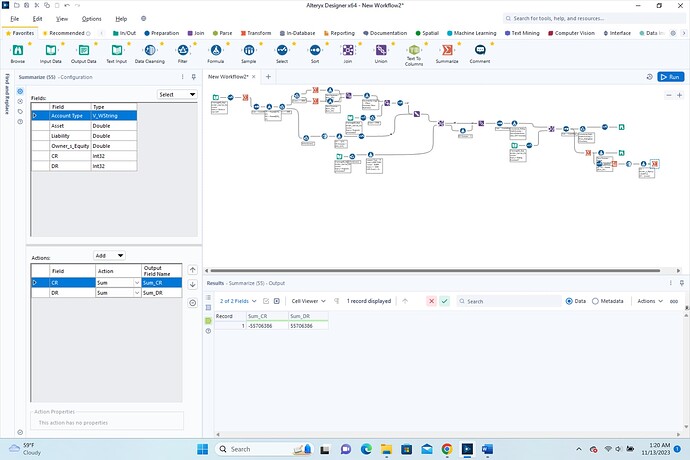The width and height of the screenshot is (690, 460).
Task: Pick the Sample tool
Action: (x=249, y=54)
